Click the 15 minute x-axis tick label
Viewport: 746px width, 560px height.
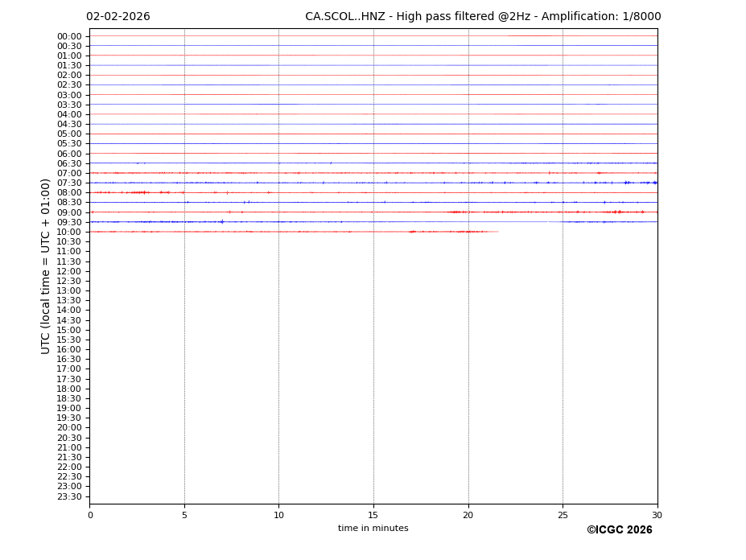tap(373, 515)
